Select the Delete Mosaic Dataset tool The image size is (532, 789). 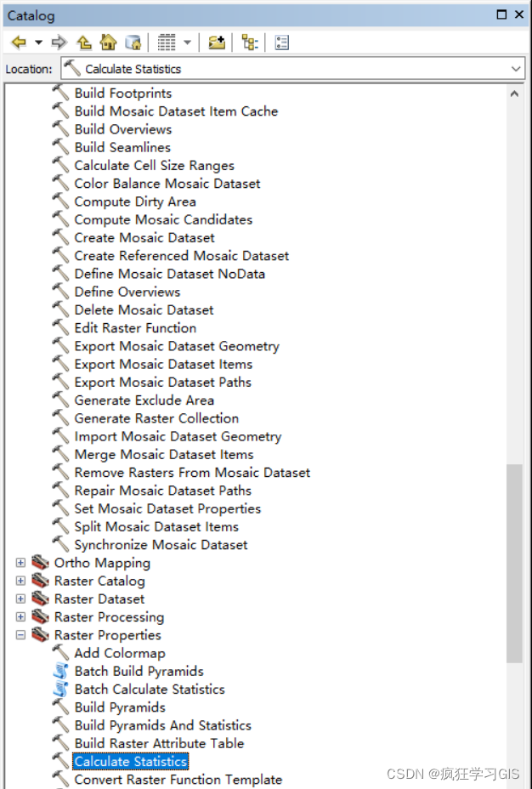point(144,310)
